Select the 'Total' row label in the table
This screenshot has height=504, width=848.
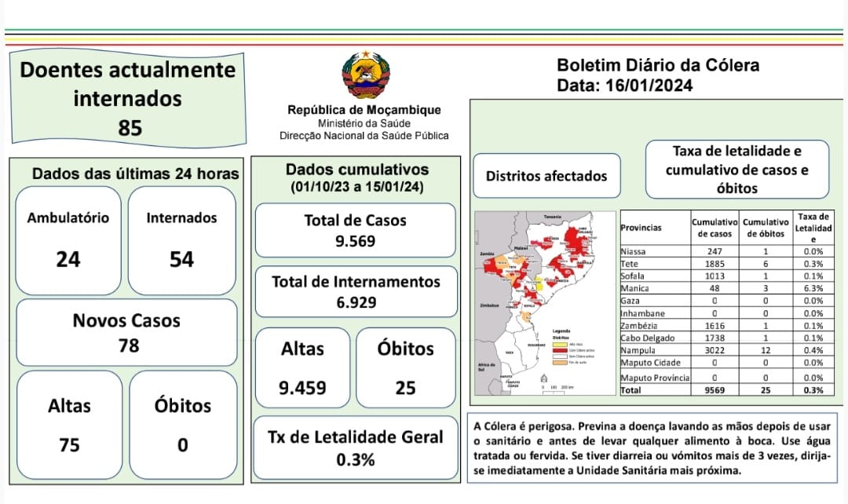[631, 390]
